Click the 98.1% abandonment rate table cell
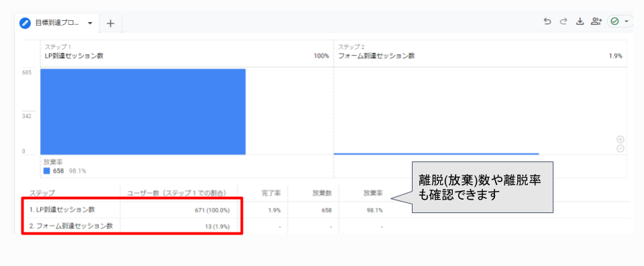This screenshot has height=266, width=644. (x=374, y=210)
